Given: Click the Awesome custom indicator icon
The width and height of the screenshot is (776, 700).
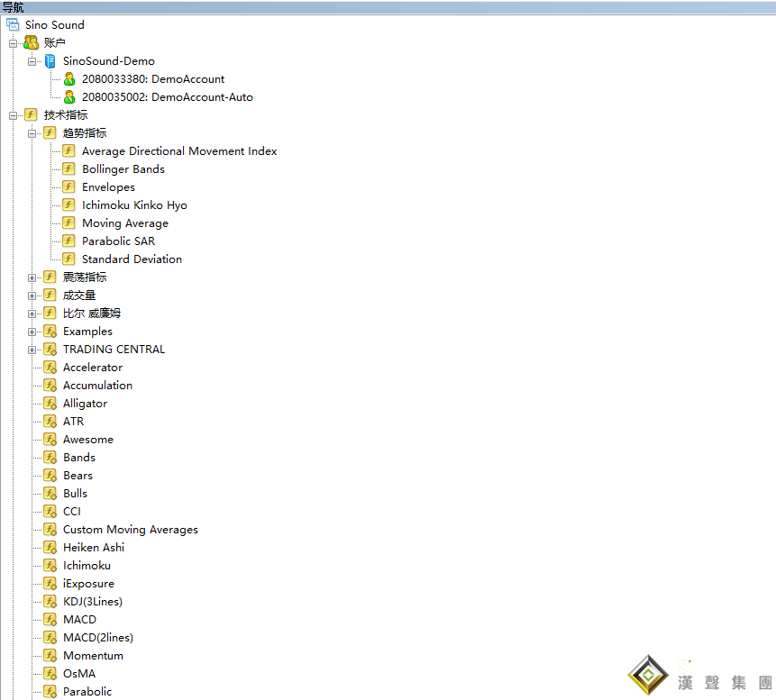Looking at the screenshot, I should click(50, 440).
